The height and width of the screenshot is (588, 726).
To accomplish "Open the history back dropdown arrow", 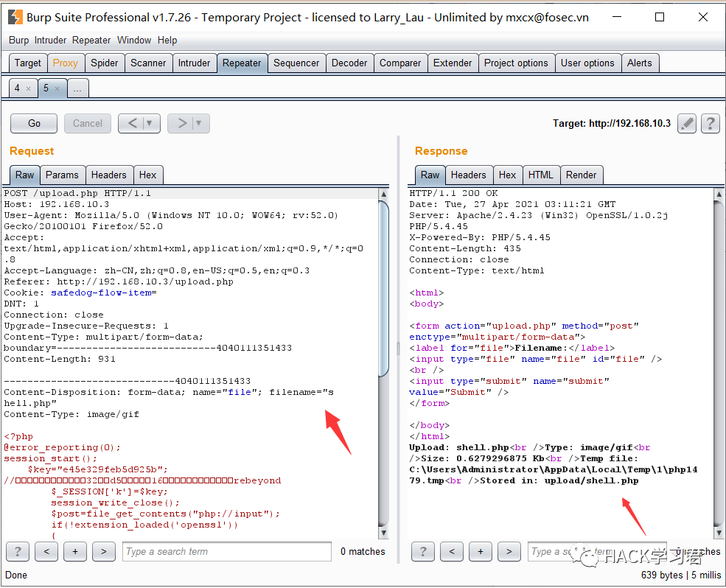I will pyautogui.click(x=150, y=123).
